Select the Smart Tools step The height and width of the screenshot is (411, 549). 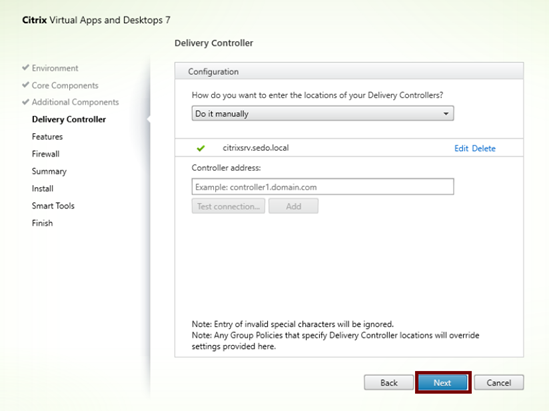click(53, 206)
